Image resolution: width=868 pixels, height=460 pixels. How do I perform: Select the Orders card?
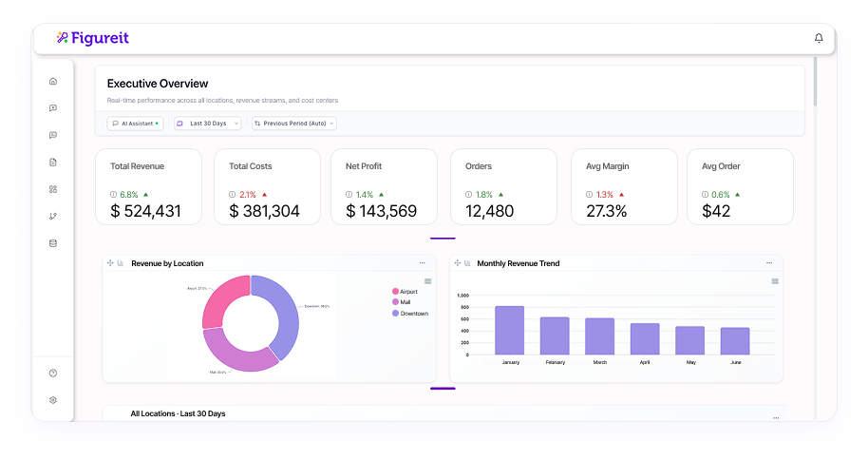coord(503,187)
